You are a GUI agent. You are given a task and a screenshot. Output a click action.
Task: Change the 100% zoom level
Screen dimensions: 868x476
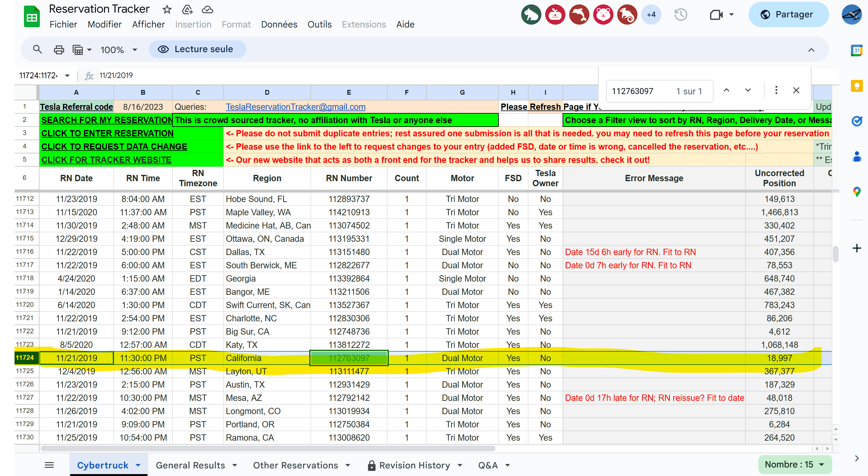pos(119,50)
